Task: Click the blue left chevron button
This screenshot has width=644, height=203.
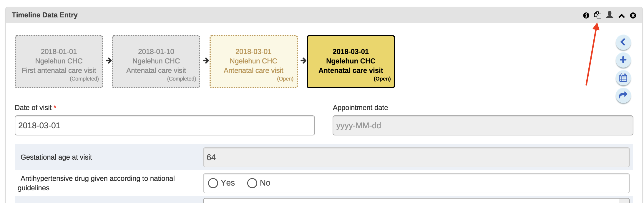Action: tap(623, 42)
